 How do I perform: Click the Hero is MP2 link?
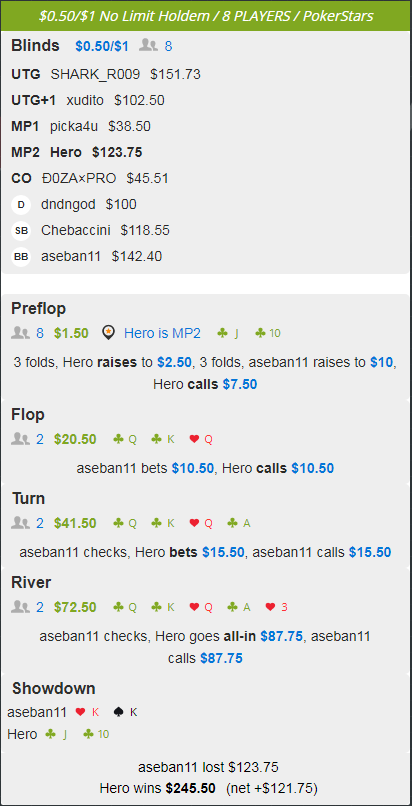pos(162,333)
